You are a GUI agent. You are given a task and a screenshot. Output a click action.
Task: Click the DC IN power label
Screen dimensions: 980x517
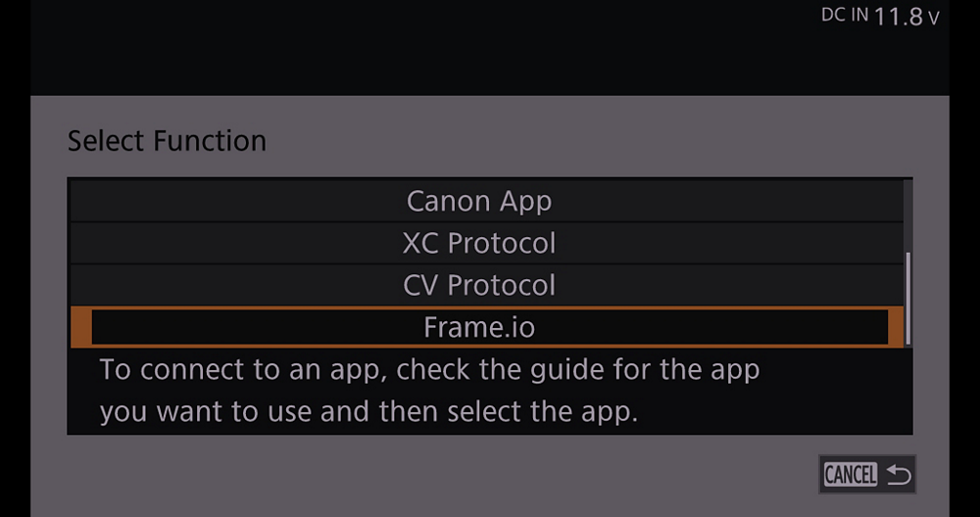[845, 17]
